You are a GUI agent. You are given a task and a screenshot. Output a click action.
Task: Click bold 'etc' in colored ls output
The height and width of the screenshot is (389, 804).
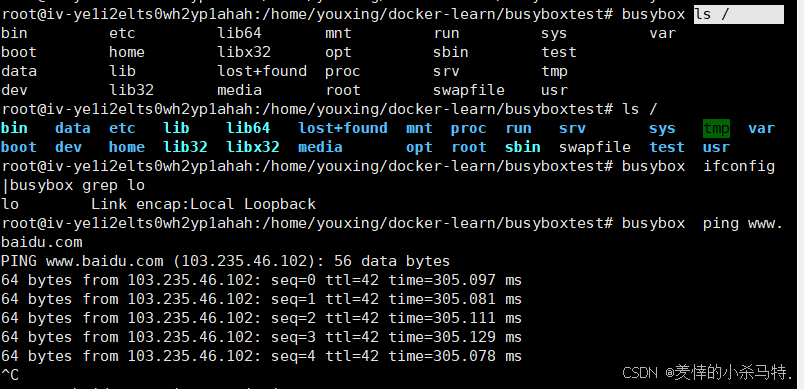click(123, 128)
